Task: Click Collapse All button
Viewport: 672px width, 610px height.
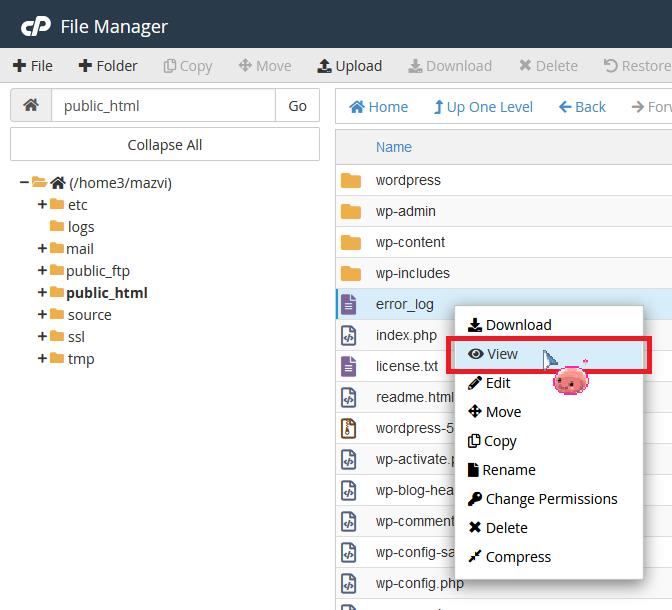Action: pyautogui.click(x=165, y=144)
